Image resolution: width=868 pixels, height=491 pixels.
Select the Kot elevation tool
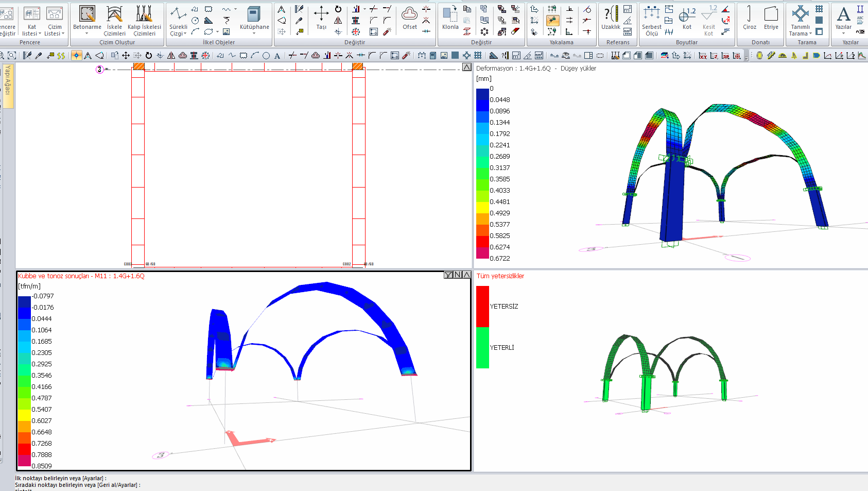(687, 18)
